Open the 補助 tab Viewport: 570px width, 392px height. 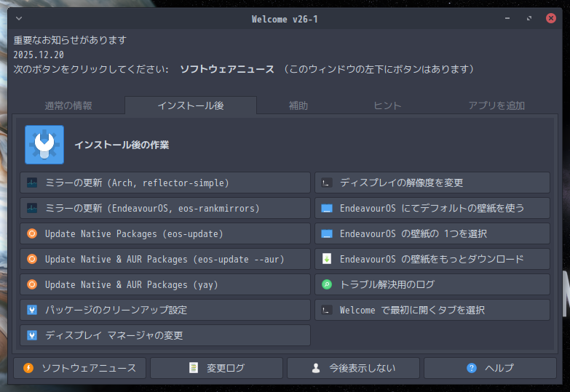[x=298, y=105]
